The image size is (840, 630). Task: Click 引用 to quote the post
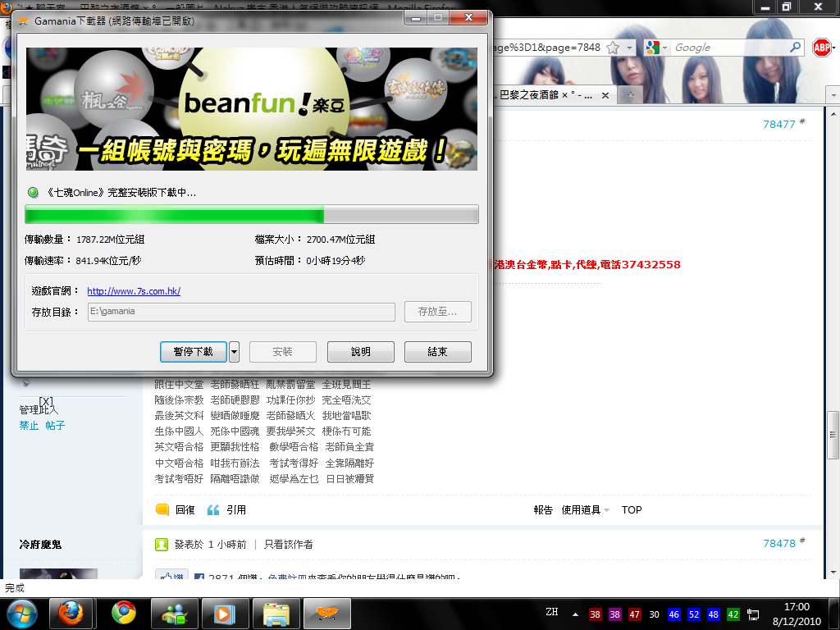click(236, 510)
